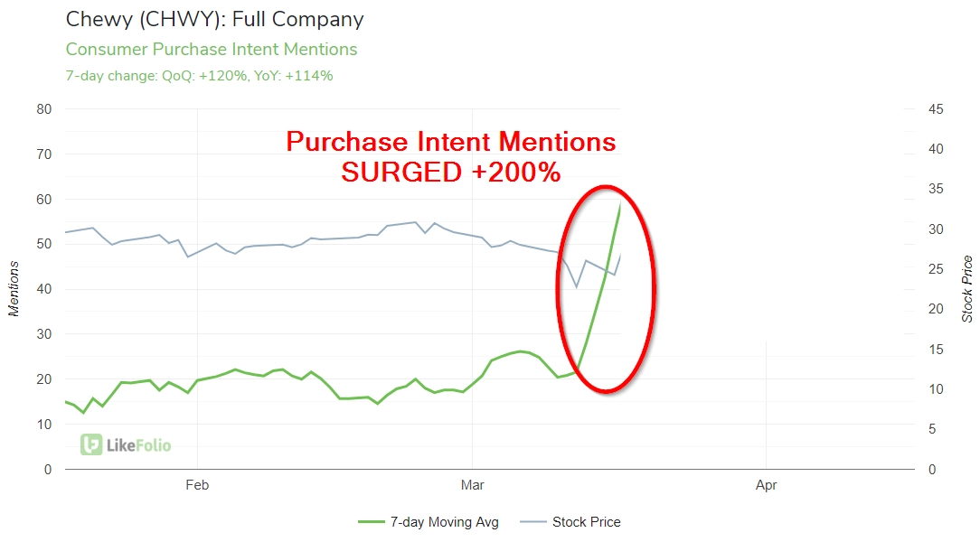Click the Consumer Purchase Intent Mentions subtitle
This screenshot has height=542, width=980.
212,50
